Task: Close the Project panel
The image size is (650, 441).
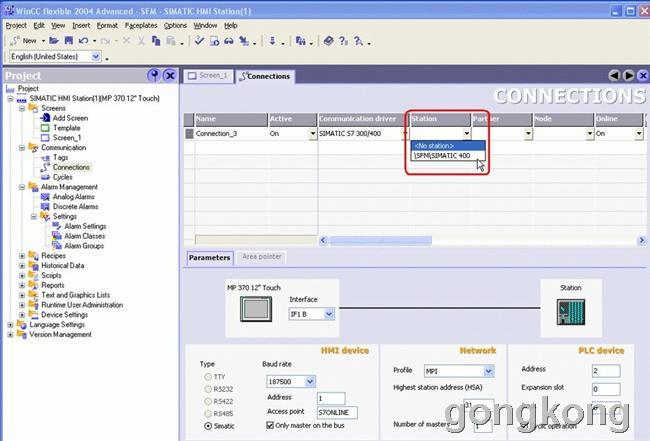Action: 170,75
